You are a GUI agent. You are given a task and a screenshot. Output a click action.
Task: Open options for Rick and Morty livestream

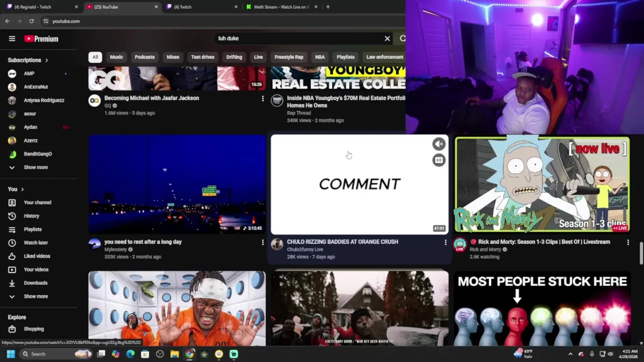point(628,242)
